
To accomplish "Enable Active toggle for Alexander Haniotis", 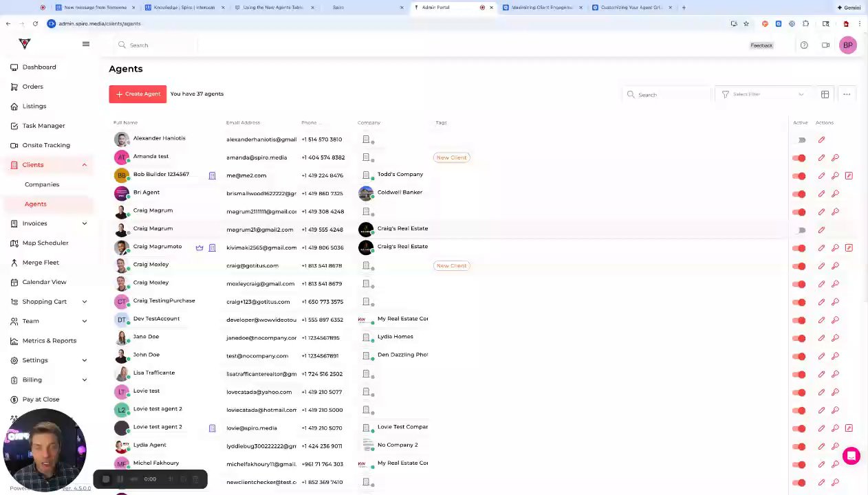I will (800, 140).
